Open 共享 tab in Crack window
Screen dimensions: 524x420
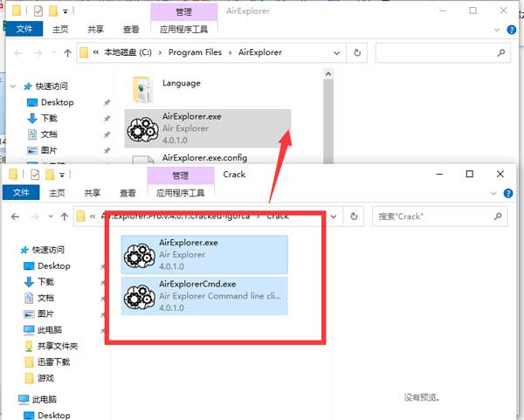coord(93,193)
